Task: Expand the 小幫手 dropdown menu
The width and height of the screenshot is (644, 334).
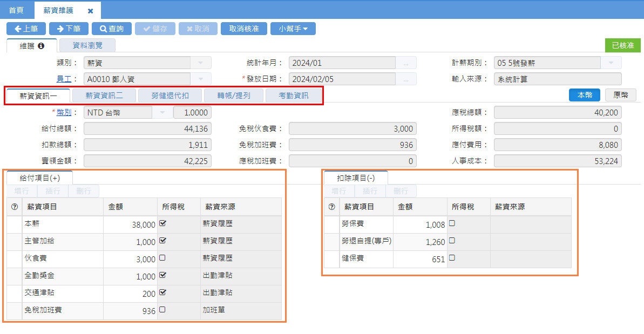Action: pyautogui.click(x=293, y=29)
